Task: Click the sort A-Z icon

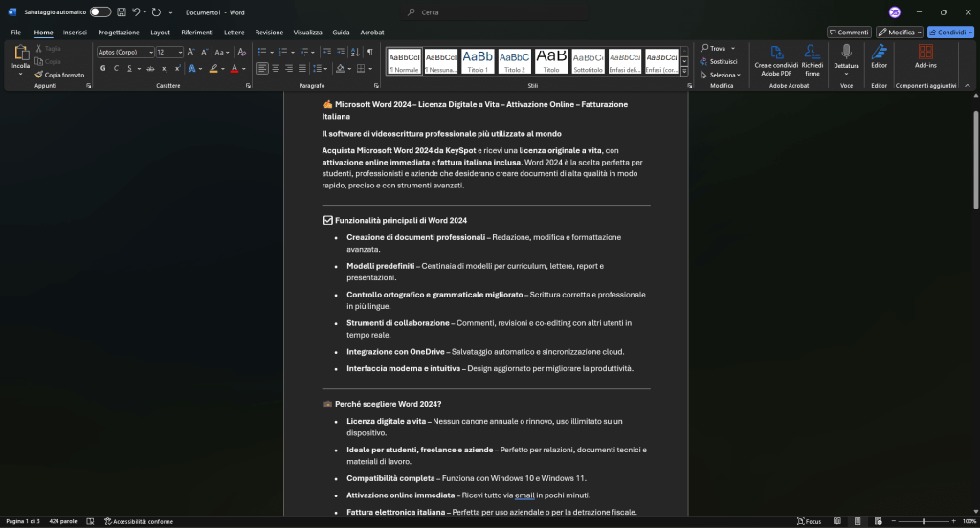Action: tap(355, 52)
